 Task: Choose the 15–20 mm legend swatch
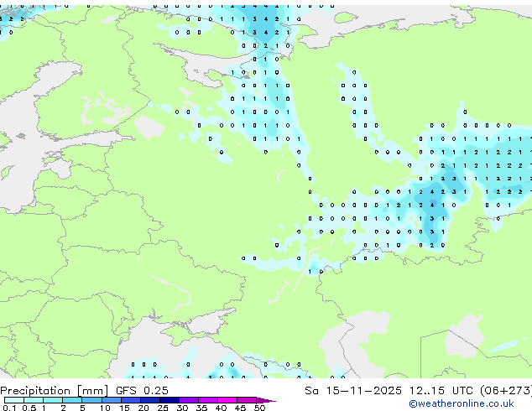[x=131, y=400]
